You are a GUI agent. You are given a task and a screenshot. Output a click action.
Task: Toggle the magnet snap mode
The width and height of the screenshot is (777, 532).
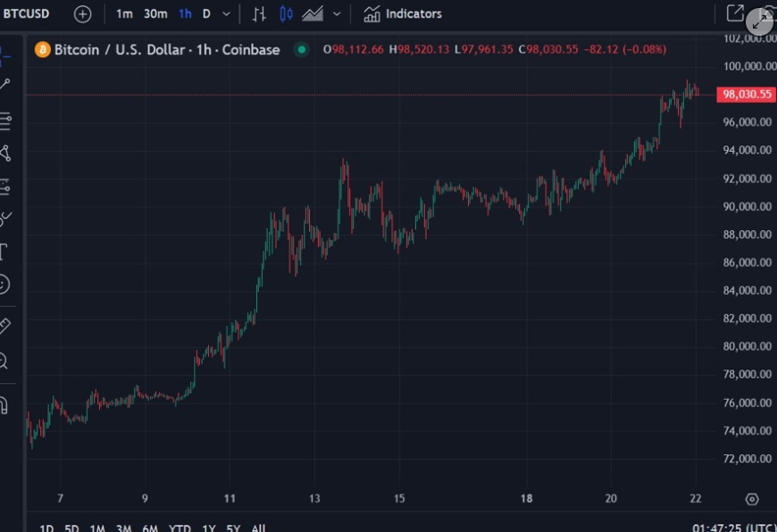pos(4,404)
